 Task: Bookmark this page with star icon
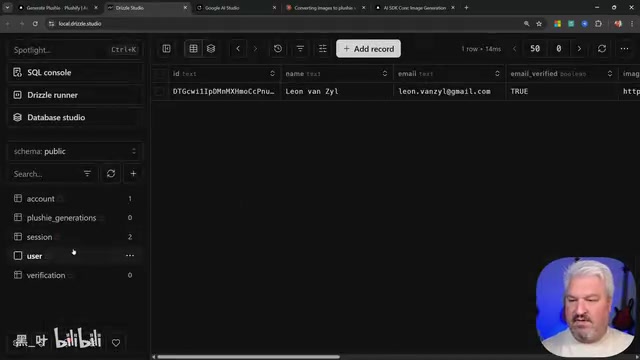pyautogui.click(x=539, y=24)
